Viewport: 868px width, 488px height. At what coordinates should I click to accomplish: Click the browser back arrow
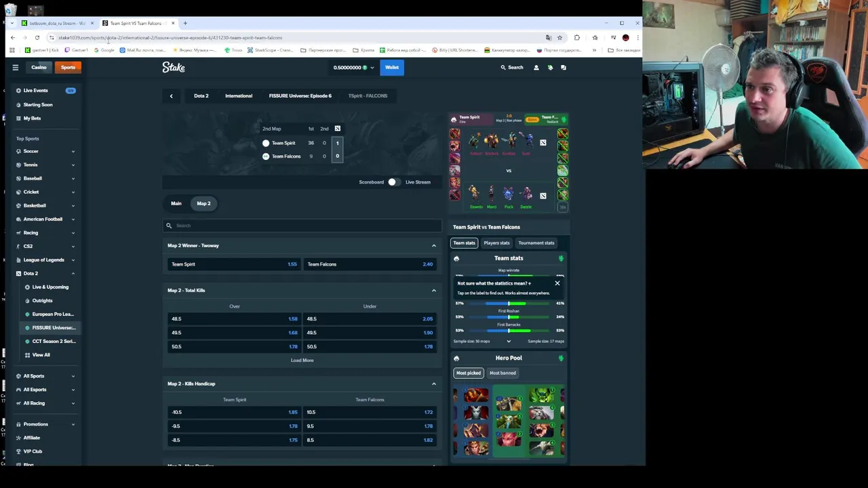click(12, 37)
